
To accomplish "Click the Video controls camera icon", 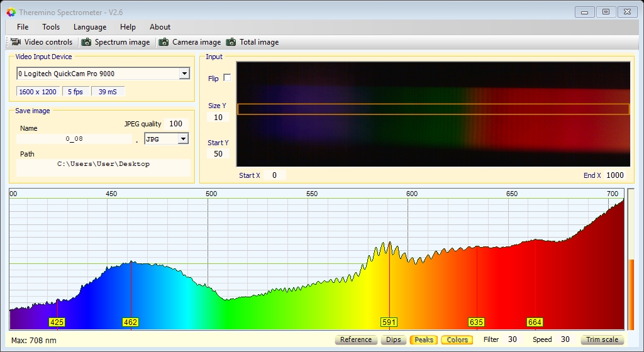I will (x=16, y=42).
